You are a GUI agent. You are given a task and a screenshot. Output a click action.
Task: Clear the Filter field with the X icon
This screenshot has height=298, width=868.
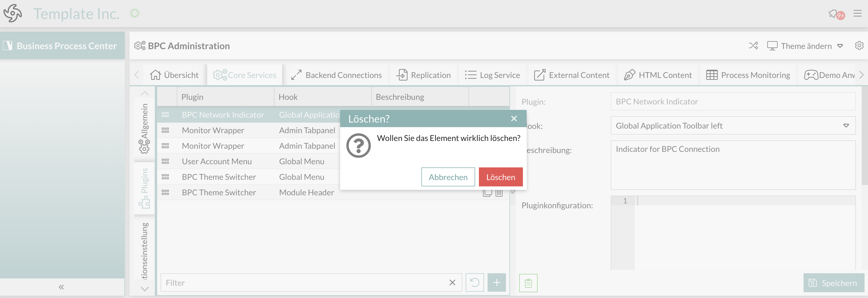[452, 282]
